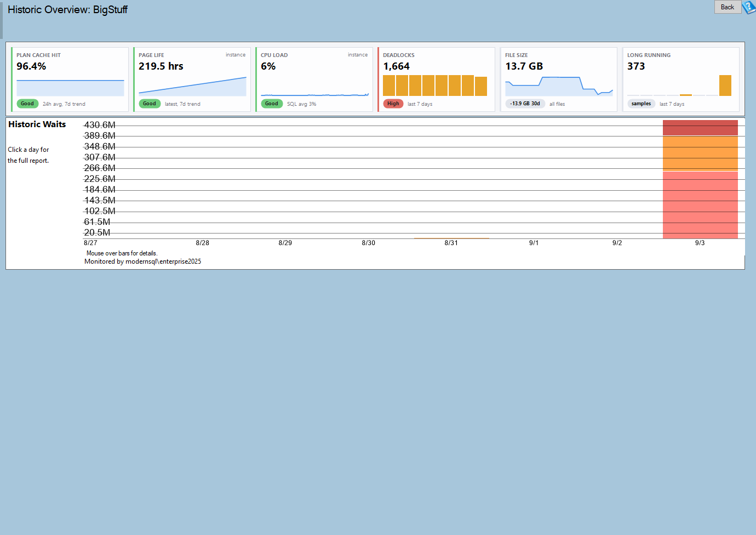Click the 13.7 GB file size value

(x=524, y=66)
